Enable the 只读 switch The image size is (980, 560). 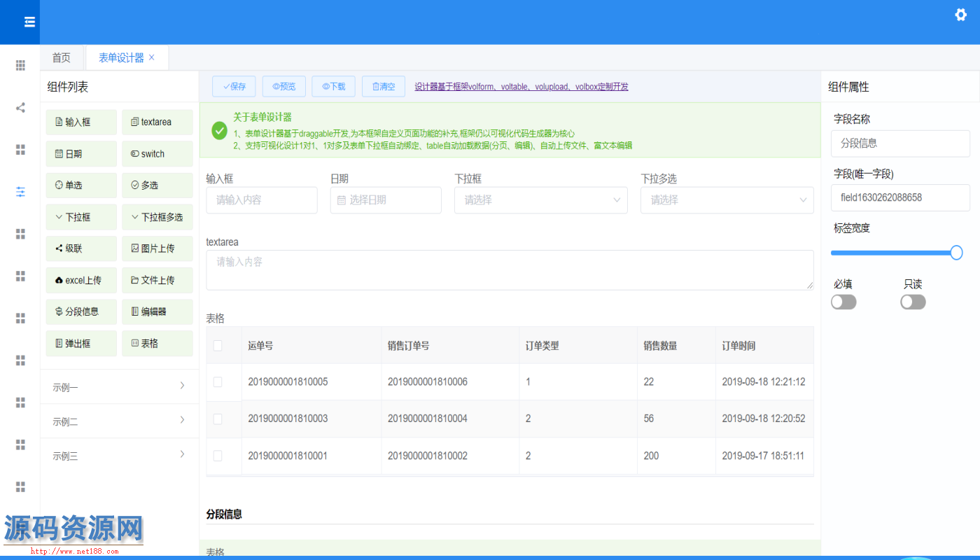tap(913, 302)
